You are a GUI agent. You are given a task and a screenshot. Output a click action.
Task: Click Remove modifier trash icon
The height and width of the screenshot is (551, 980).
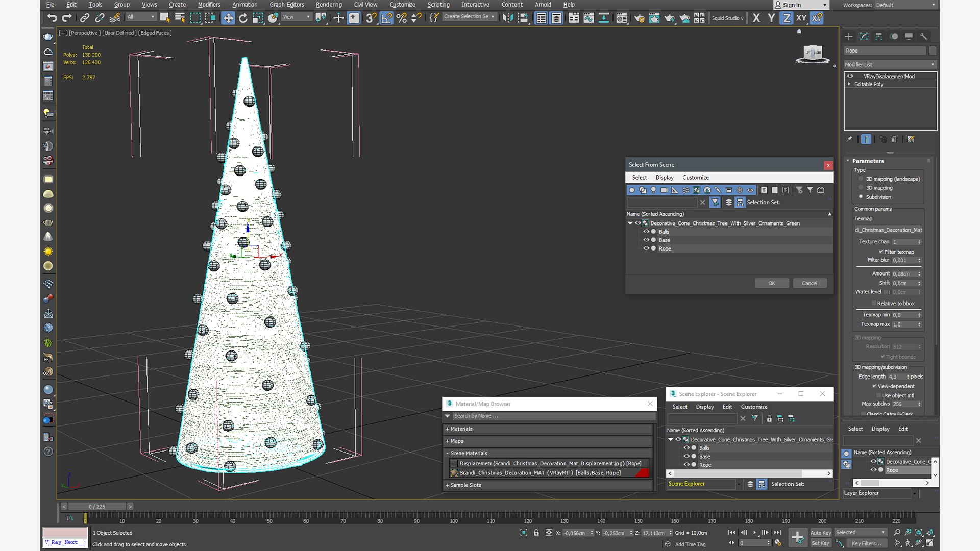point(894,139)
